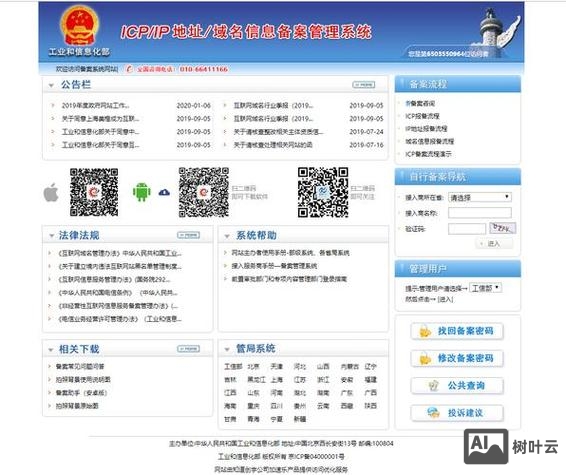Open the 管理用户 工信部 dropdown
Screen dimensions: 566x475
(x=486, y=288)
